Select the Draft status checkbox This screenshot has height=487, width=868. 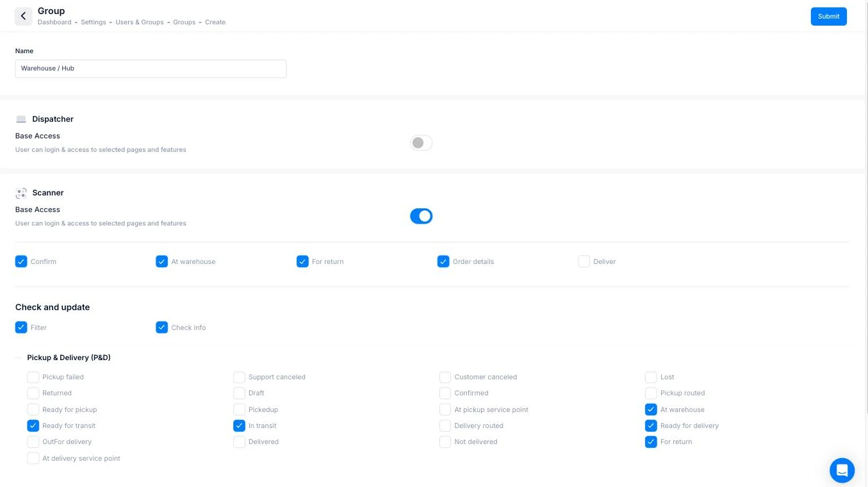pos(239,393)
